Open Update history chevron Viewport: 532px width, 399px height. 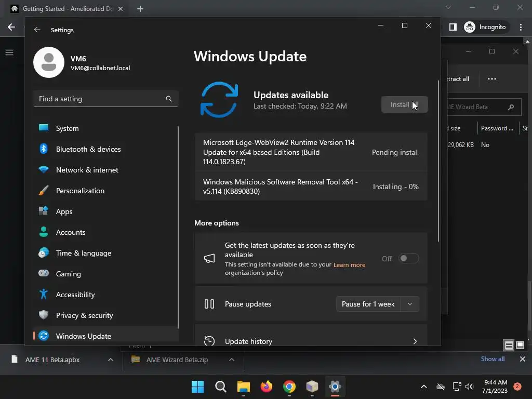[x=415, y=341]
